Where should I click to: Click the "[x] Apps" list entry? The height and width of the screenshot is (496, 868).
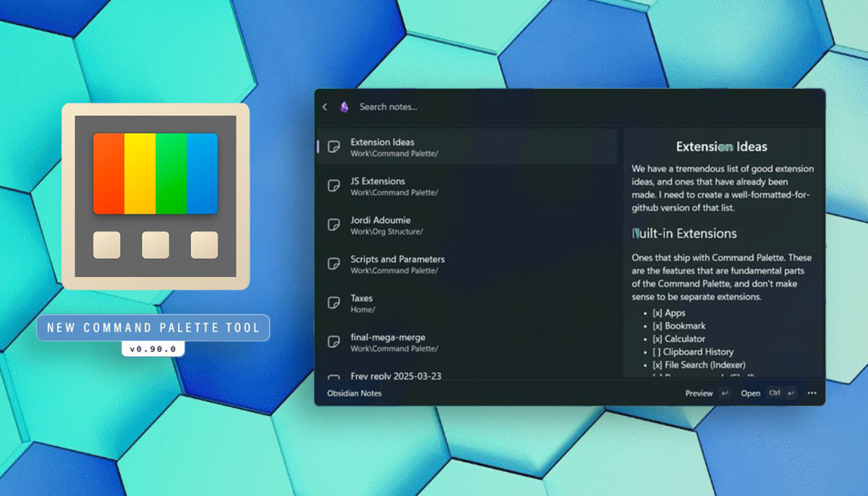[x=669, y=313]
